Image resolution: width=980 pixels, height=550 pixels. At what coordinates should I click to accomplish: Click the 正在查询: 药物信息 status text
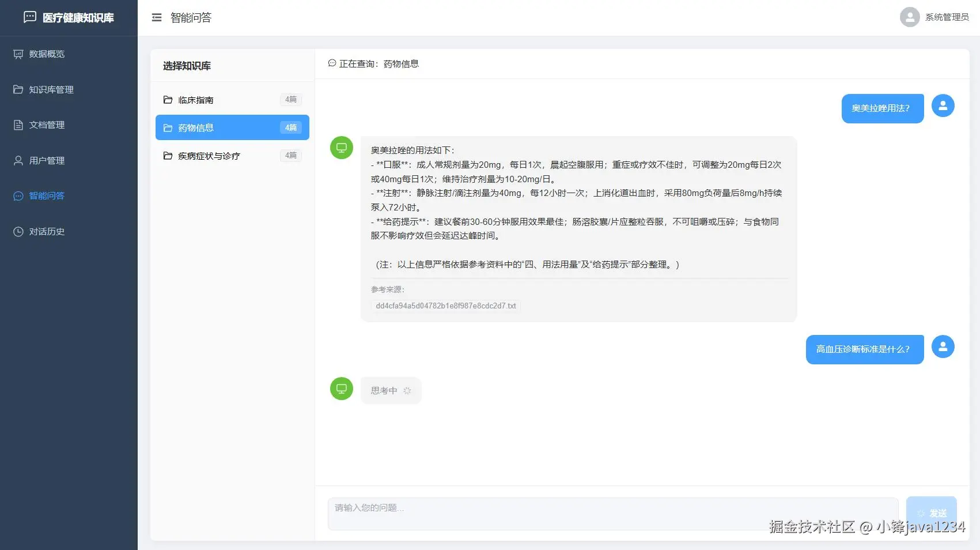[x=379, y=64]
